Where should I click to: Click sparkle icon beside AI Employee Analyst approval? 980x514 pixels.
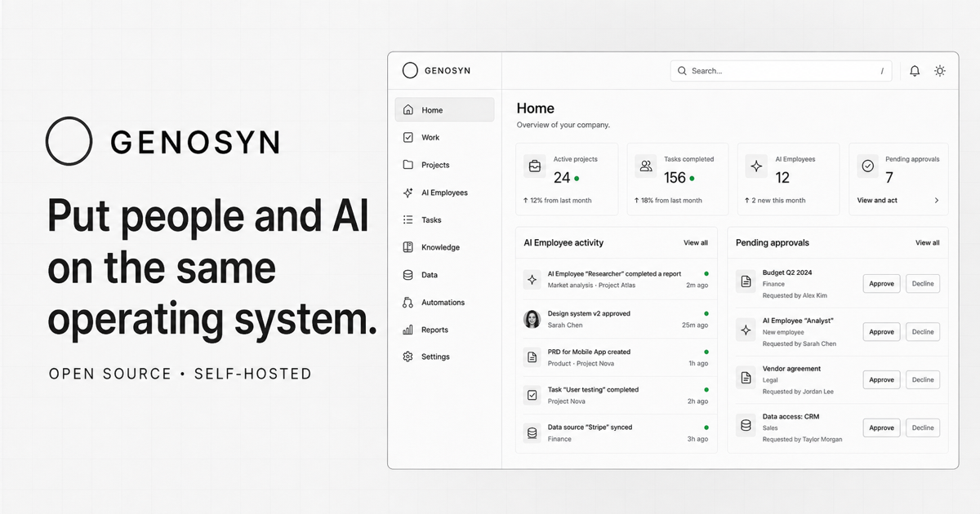(746, 330)
